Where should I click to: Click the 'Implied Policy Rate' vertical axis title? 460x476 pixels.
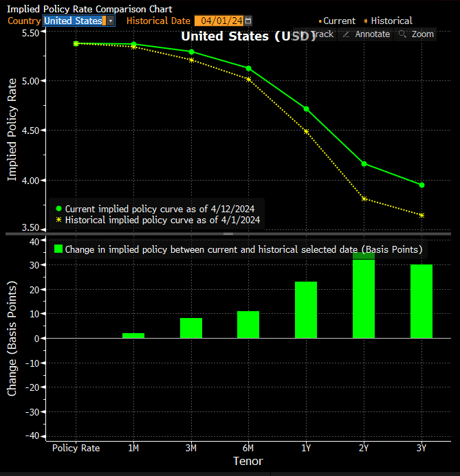pyautogui.click(x=12, y=130)
